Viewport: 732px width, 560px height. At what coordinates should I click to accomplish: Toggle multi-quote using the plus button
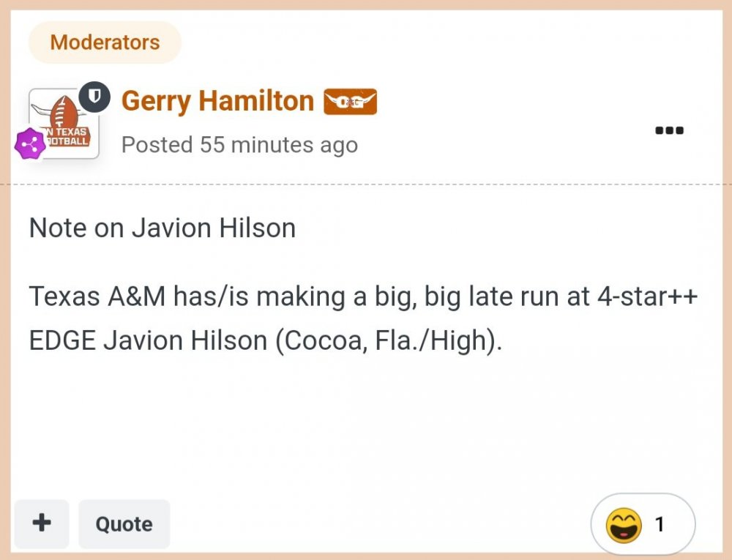coord(42,523)
